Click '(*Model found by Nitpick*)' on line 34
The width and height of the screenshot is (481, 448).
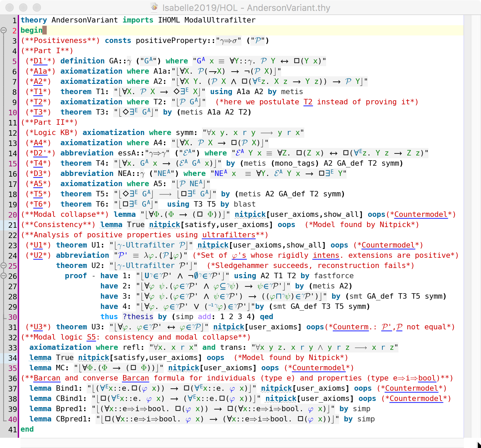tap(291, 358)
